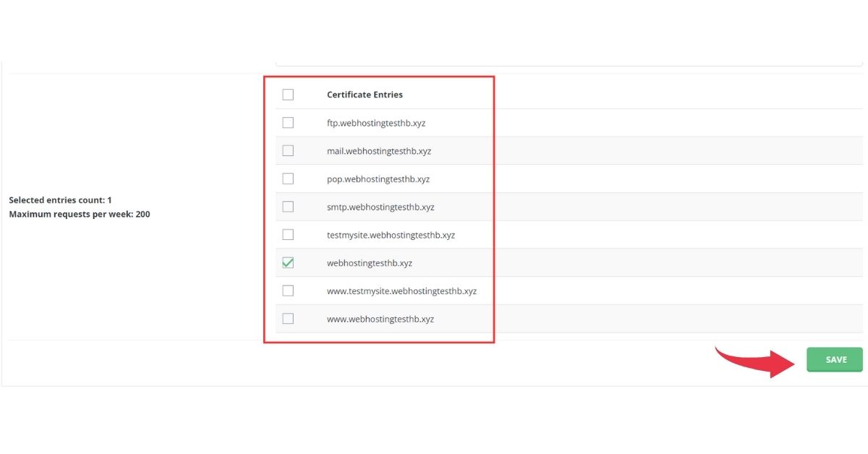868x454 pixels.
Task: Select the www.testmysite.webhostingtesthb.xyz row label
Action: pyautogui.click(x=401, y=290)
